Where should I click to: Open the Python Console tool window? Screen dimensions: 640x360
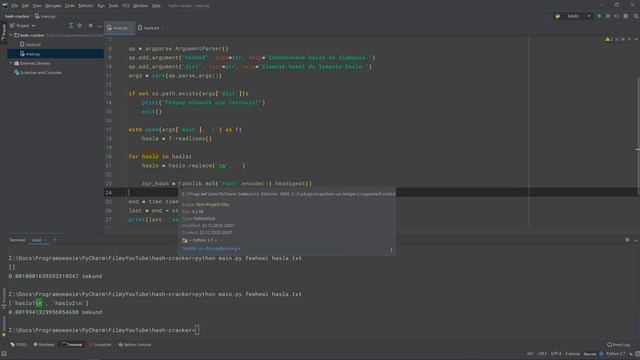pyautogui.click(x=135, y=344)
